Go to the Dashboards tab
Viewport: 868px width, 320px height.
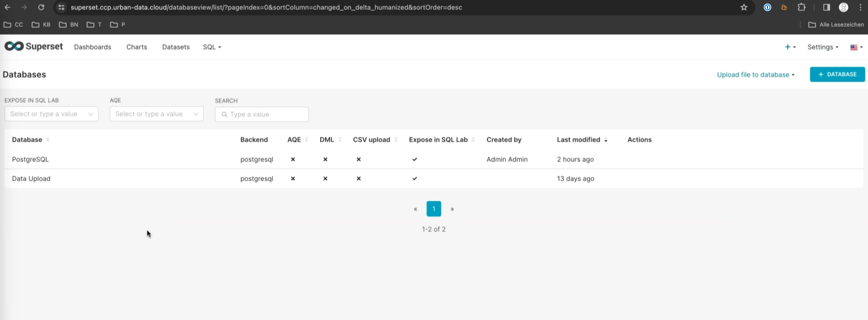(x=92, y=47)
